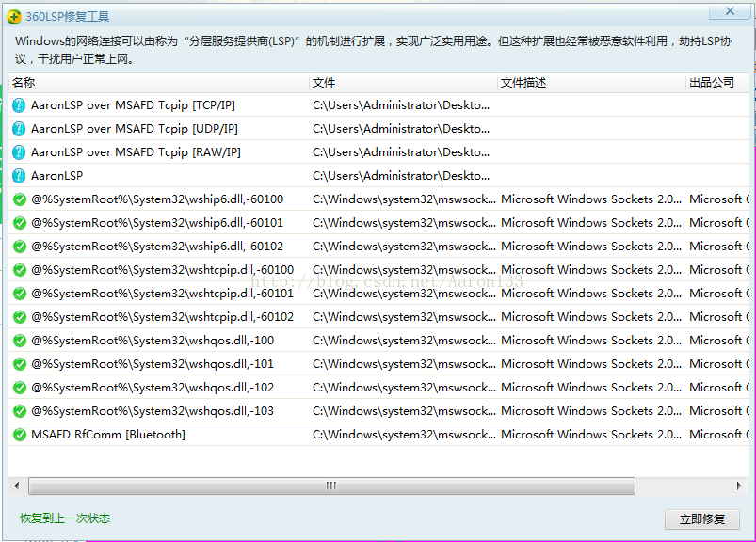Click green check icon for wship6.dll,-60101
756x542 pixels.
(19, 223)
